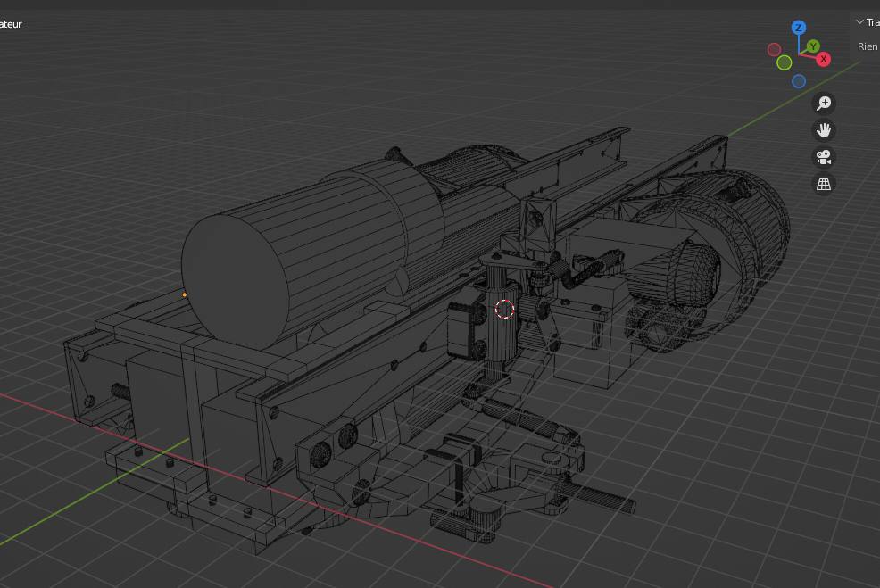Toggle the camera view icon
Viewport: 880px width, 588px height.
point(823,157)
